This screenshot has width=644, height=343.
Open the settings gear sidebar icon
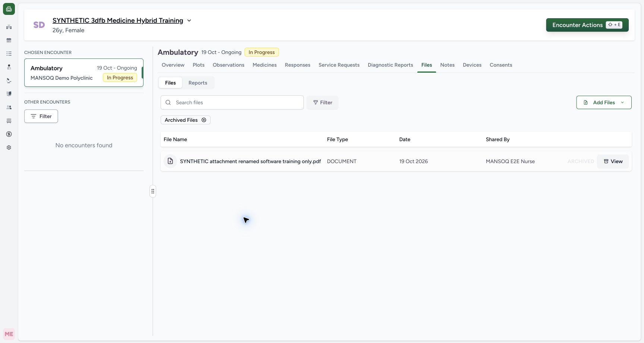coord(9,147)
